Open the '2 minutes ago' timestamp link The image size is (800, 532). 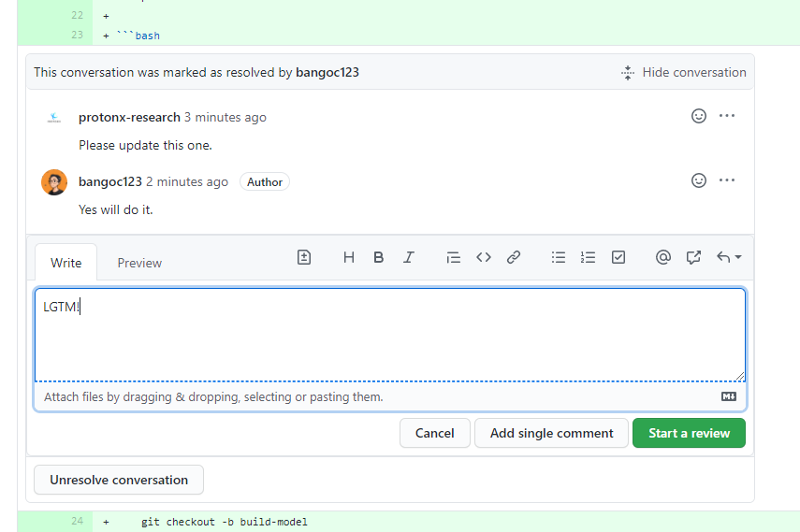click(x=187, y=181)
